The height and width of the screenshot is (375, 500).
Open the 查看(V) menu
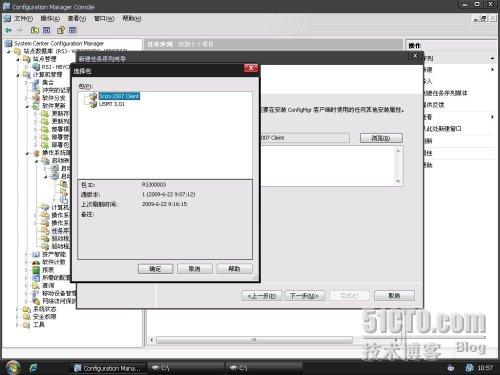click(77, 18)
